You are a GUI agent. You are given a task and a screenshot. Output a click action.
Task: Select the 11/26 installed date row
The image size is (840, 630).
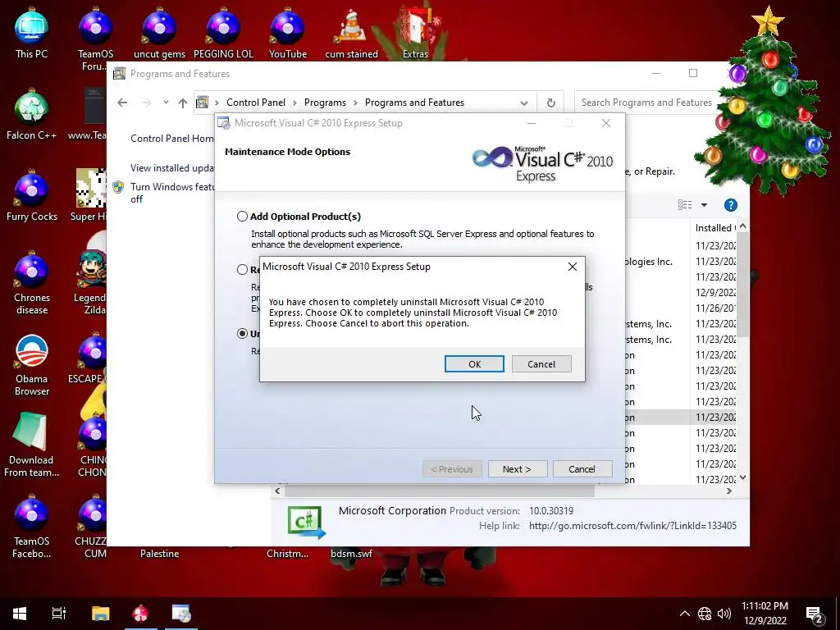pos(715,308)
